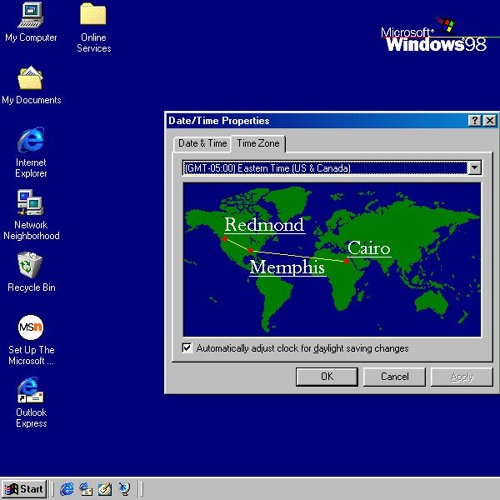Open the Start menu
500x500 pixels.
(x=24, y=489)
